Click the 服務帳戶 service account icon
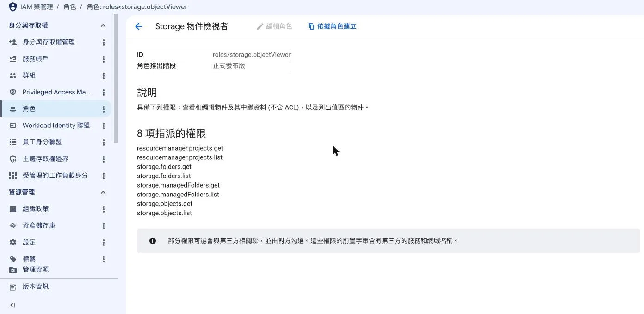Screen dimensions: 644x314 (x=13, y=59)
